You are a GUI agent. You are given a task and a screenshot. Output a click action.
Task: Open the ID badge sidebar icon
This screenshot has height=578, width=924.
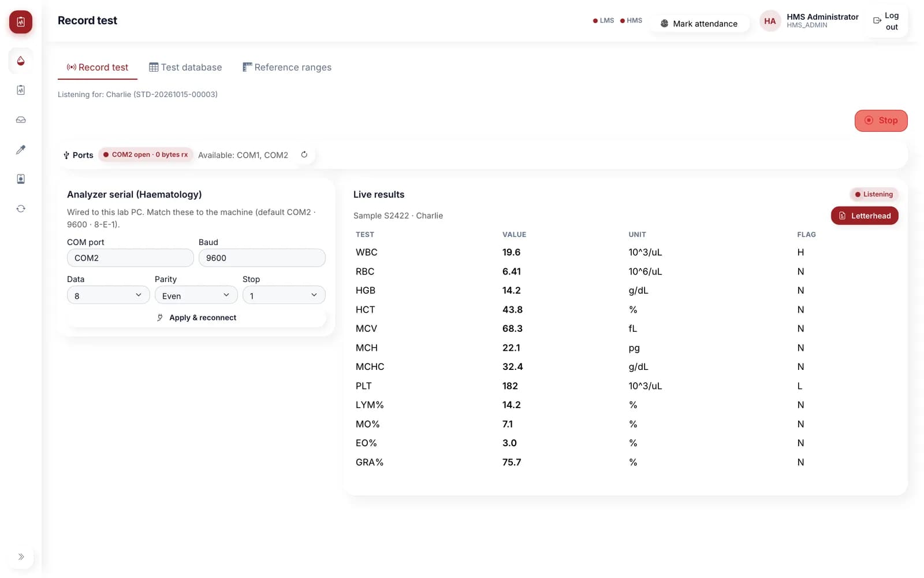point(21,179)
